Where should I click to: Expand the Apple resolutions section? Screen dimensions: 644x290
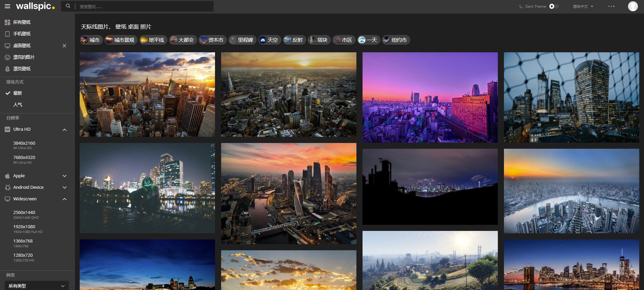(x=64, y=176)
